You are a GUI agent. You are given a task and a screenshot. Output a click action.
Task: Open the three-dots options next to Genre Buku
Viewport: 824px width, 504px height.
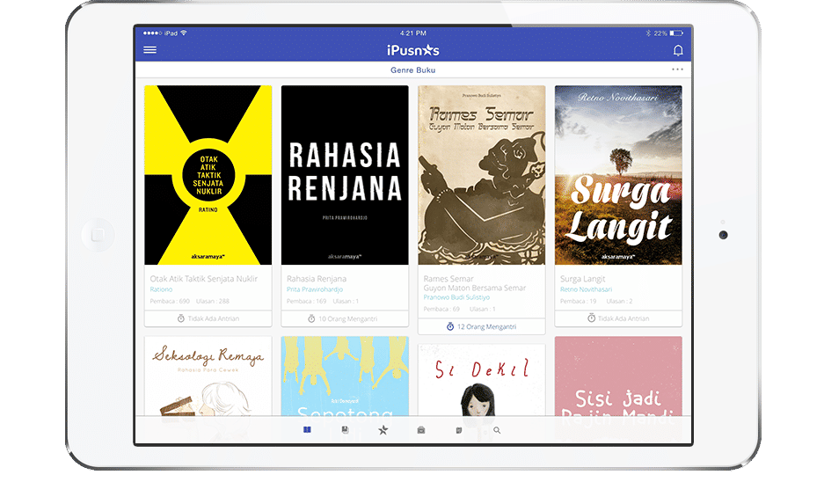677,69
